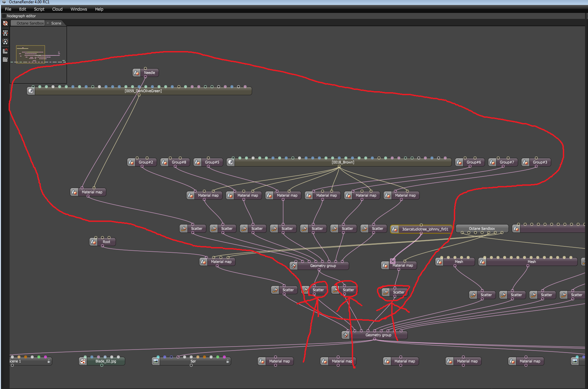Select the Group#7 node icon
Viewport: 588px width, 389px height.
(x=492, y=162)
